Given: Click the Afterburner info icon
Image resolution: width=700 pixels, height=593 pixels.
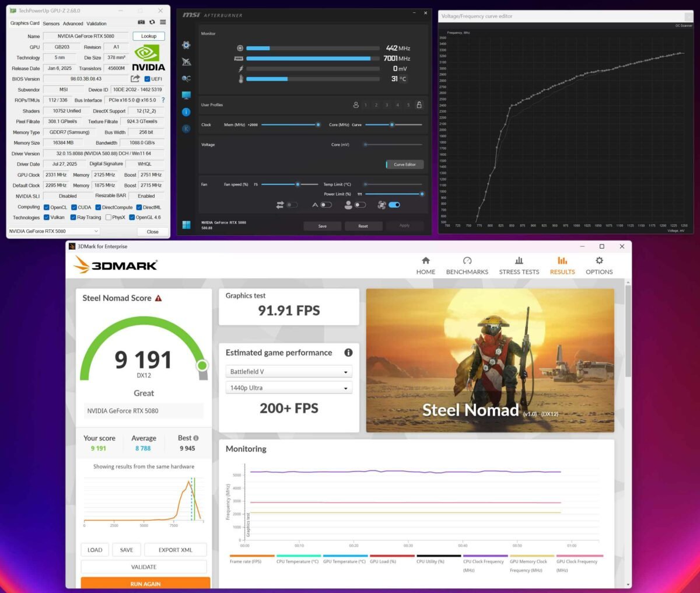Looking at the screenshot, I should (x=186, y=112).
